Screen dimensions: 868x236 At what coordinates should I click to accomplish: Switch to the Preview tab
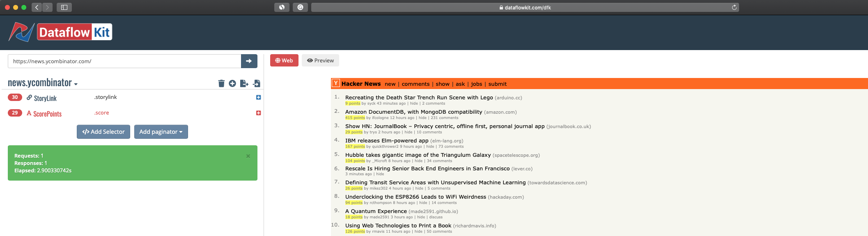click(x=320, y=60)
